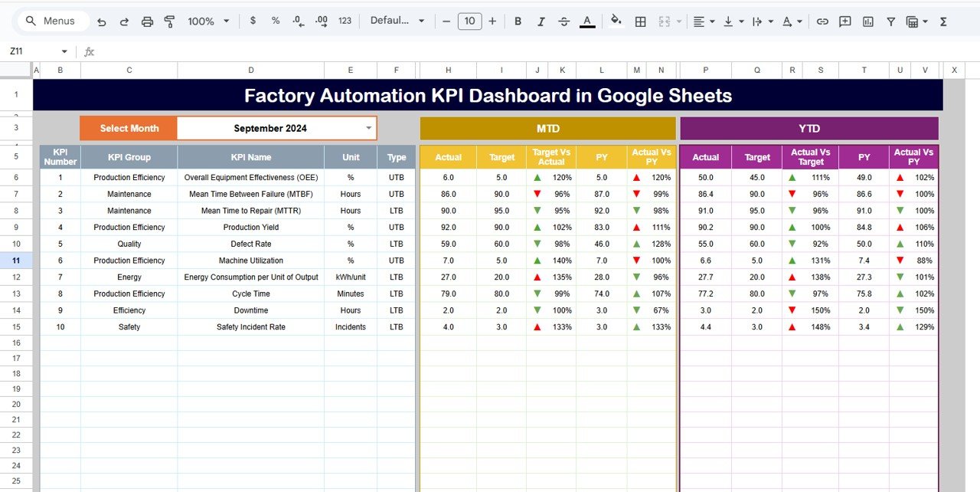Toggle italic formatting
This screenshot has width=980, height=492.
pyautogui.click(x=541, y=21)
